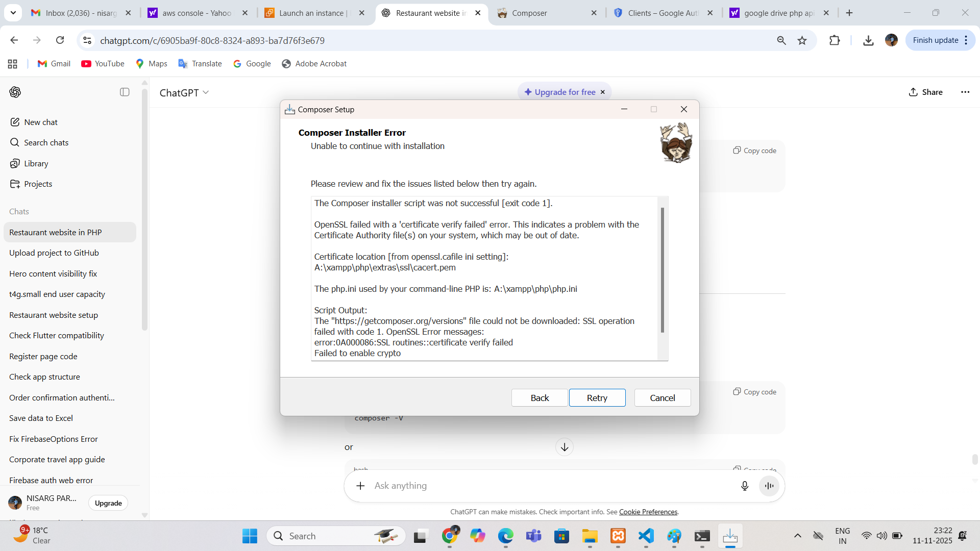This screenshot has height=551, width=980.
Task: Switch to the Launch an instance tab
Action: click(x=311, y=13)
